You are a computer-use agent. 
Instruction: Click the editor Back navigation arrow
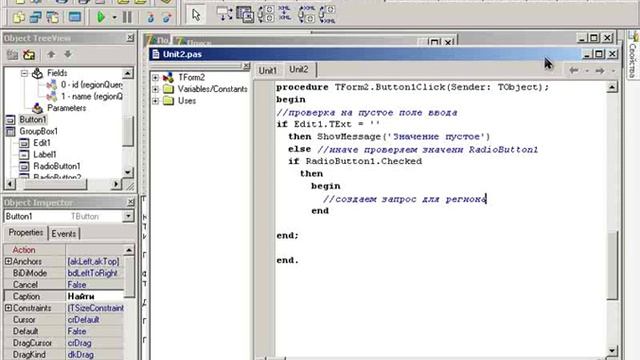point(573,71)
